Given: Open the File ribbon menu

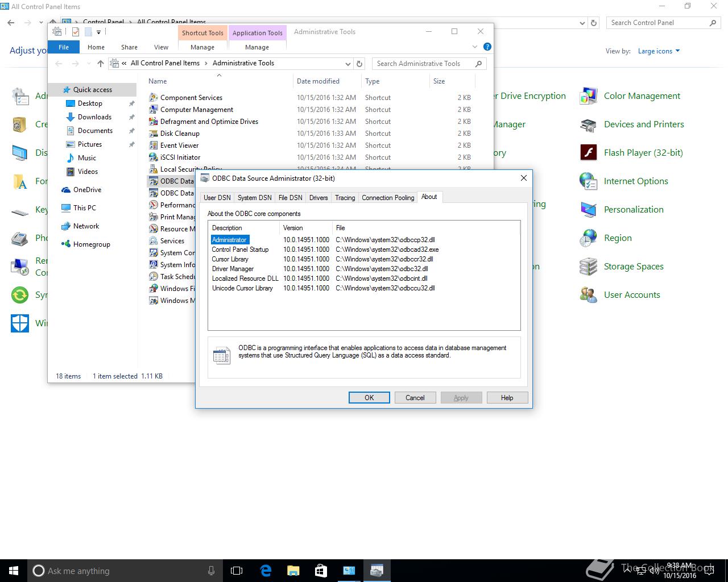Looking at the screenshot, I should point(64,47).
